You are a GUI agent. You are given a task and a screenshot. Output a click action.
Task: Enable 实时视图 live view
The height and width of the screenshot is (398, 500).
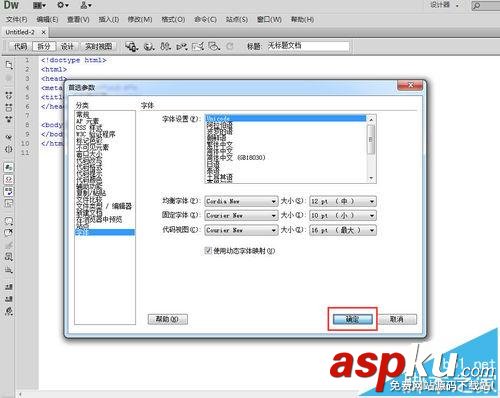point(98,46)
